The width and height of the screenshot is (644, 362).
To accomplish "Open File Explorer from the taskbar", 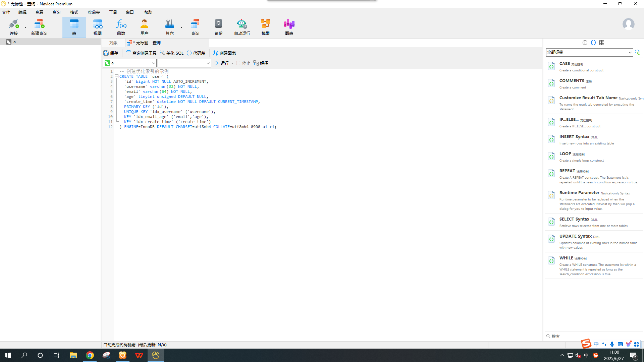I will click(x=73, y=355).
